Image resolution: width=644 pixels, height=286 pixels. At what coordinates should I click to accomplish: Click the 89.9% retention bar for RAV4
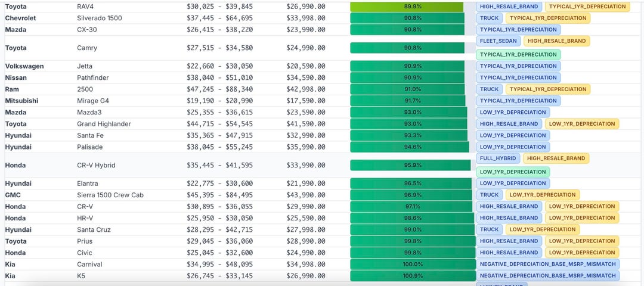coord(407,7)
